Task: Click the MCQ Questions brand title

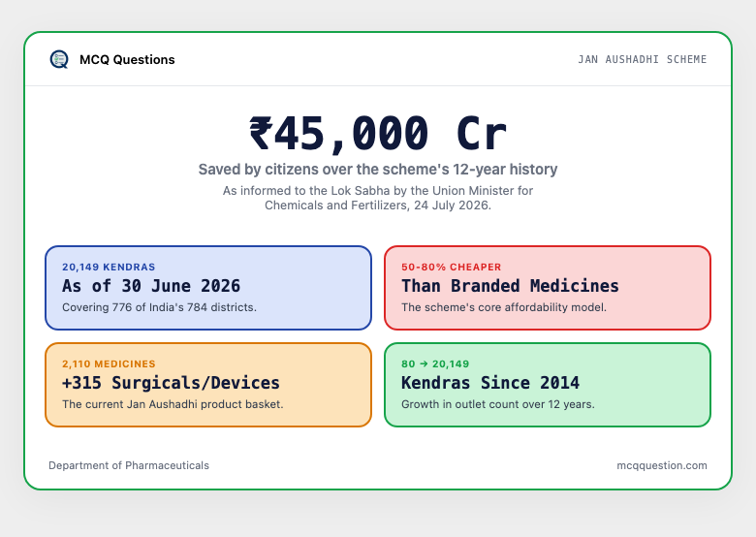Action: pos(127,60)
